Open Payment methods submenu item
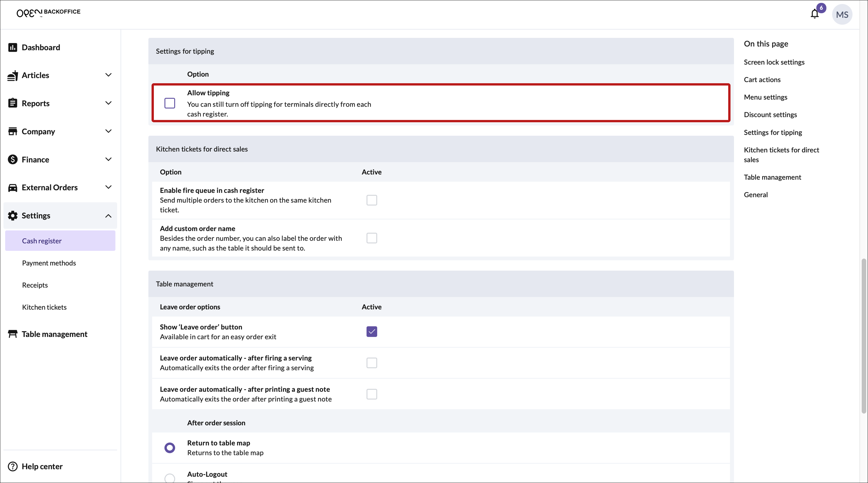Screen dimensions: 868x483 49,263
